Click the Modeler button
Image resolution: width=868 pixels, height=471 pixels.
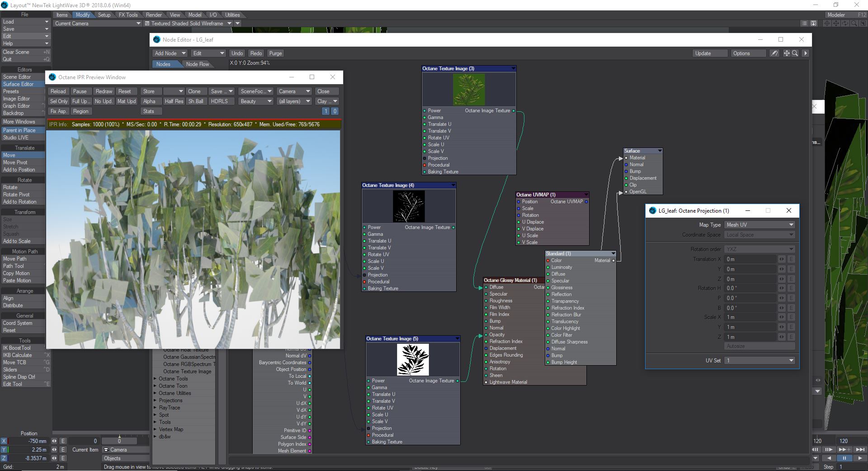(846, 15)
